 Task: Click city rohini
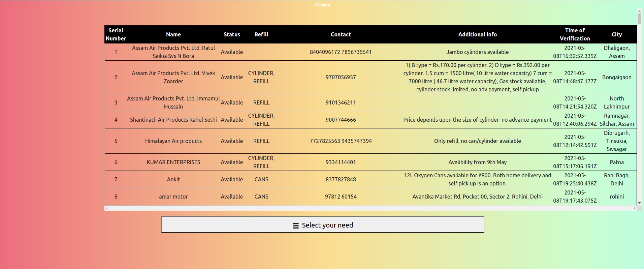[616, 197]
